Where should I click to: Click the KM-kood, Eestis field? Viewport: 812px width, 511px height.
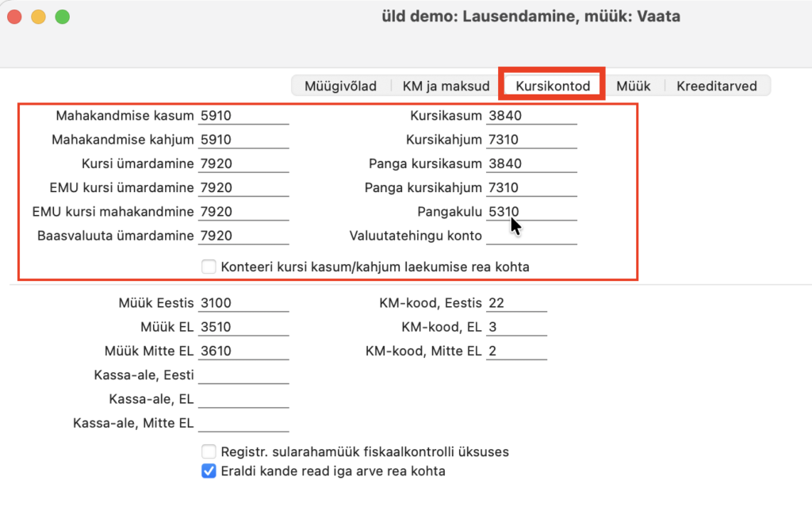(516, 302)
